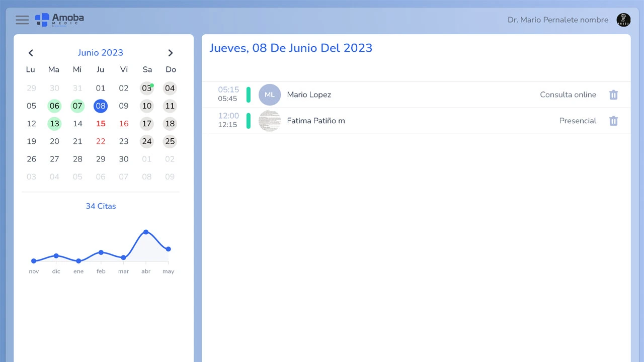644x362 pixels.
Task: Delete Mario Lopez's appointment with trash icon
Action: [613, 95]
